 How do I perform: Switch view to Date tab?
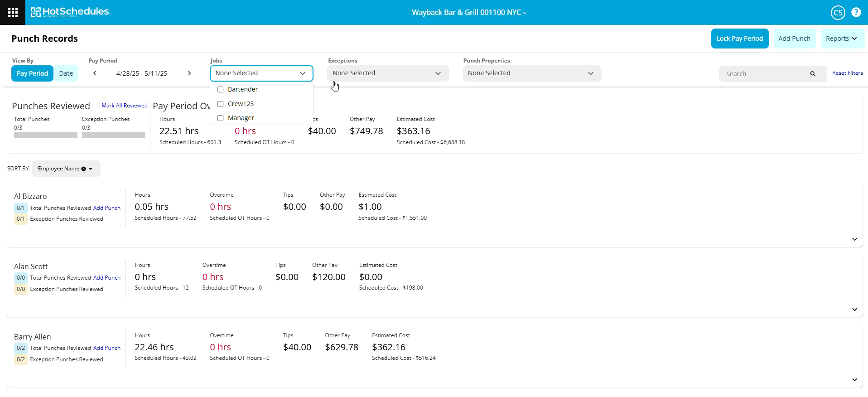point(66,73)
